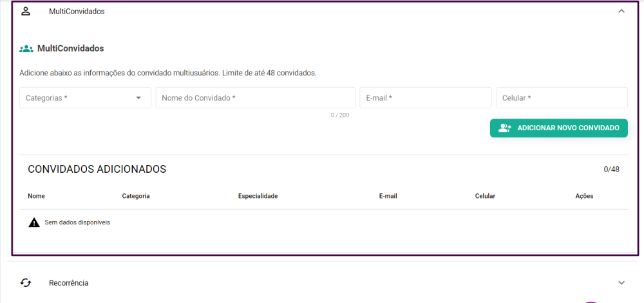The height and width of the screenshot is (303, 644).
Task: Click the green group icon by MultiConvidados title
Action: (26, 49)
